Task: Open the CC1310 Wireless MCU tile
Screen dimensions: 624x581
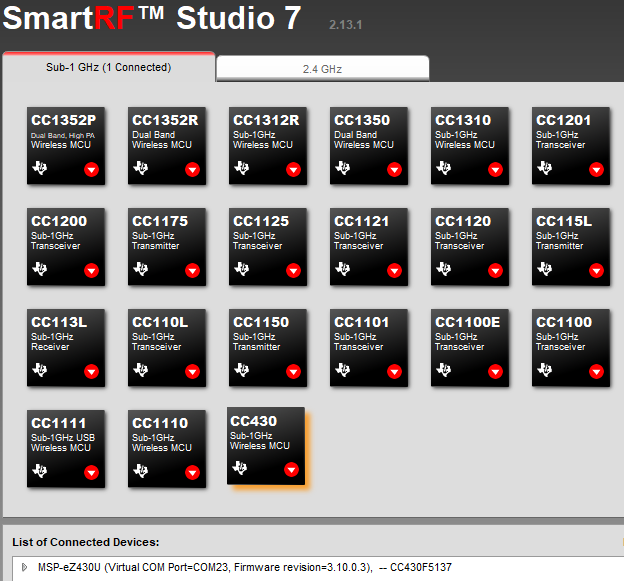Action: (470, 146)
